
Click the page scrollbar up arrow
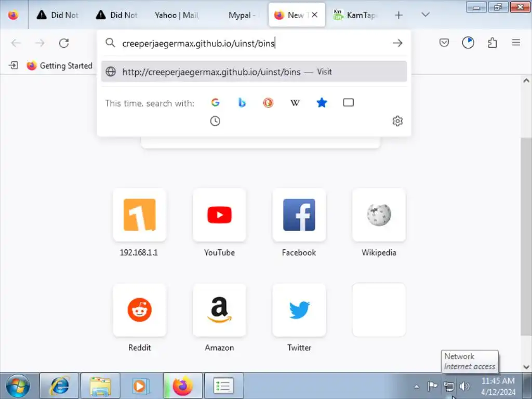526,81
